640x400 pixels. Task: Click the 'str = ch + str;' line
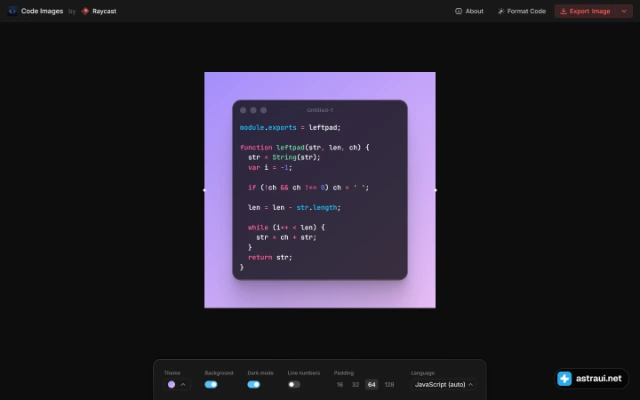click(x=286, y=237)
